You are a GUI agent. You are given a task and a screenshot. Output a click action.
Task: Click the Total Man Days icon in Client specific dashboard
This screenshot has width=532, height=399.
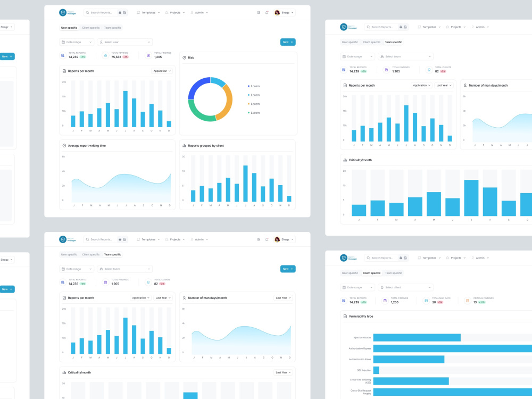[427, 301]
